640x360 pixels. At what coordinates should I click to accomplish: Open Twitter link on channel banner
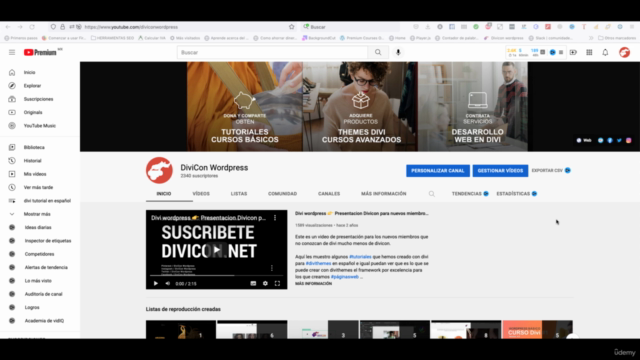(619, 140)
